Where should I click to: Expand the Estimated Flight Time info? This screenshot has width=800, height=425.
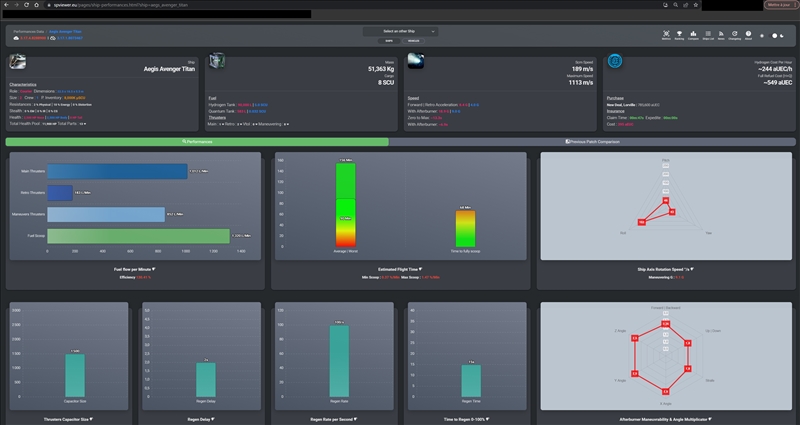(400, 269)
